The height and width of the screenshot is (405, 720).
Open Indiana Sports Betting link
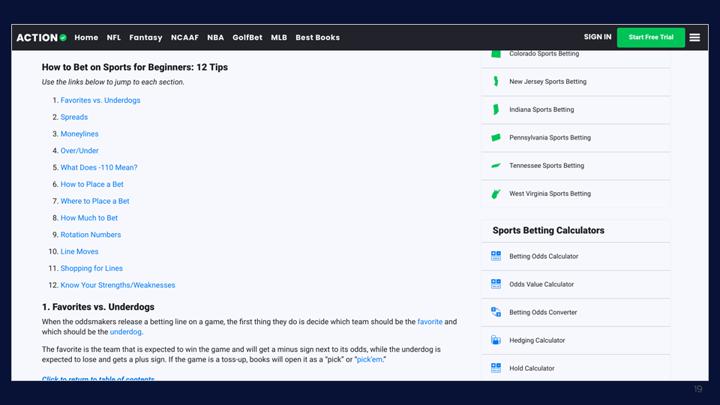(x=541, y=110)
